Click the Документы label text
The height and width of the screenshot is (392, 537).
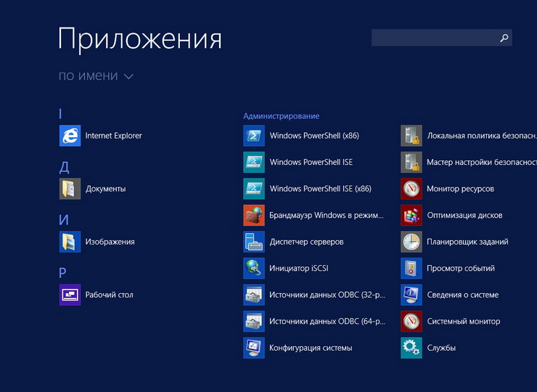105,189
